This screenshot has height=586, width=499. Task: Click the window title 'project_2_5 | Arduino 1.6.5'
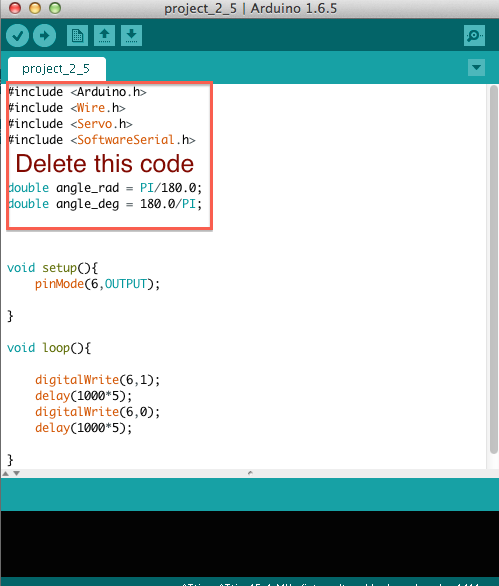click(x=250, y=8)
